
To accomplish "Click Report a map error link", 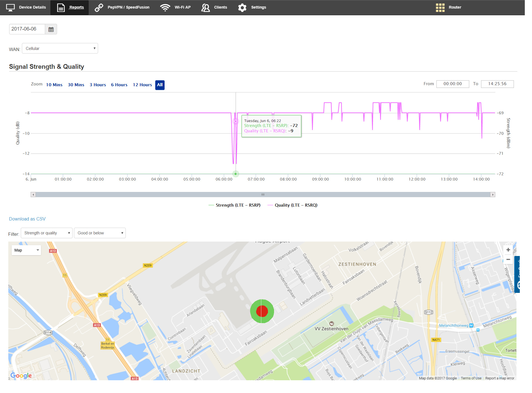I will click(x=500, y=378).
